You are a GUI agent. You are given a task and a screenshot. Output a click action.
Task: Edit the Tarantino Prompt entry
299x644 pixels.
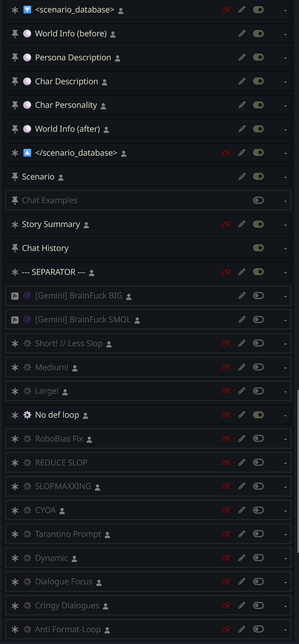(x=242, y=534)
